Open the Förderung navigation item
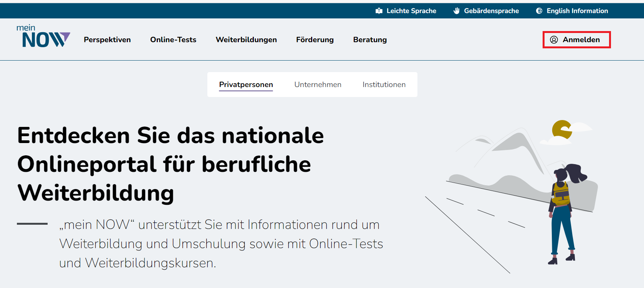 point(315,40)
